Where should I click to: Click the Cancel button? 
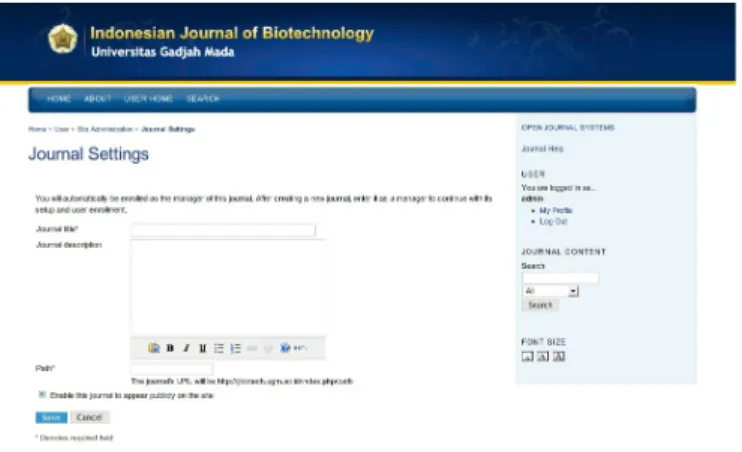pyautogui.click(x=89, y=417)
